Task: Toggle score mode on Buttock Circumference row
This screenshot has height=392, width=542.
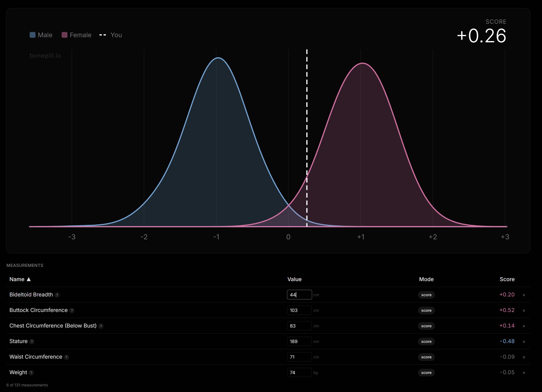Action: (x=426, y=310)
